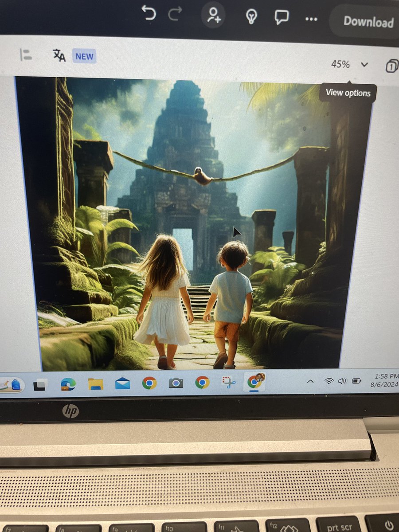Show hidden system tray icons
The width and height of the screenshot is (399, 532).
coord(310,381)
